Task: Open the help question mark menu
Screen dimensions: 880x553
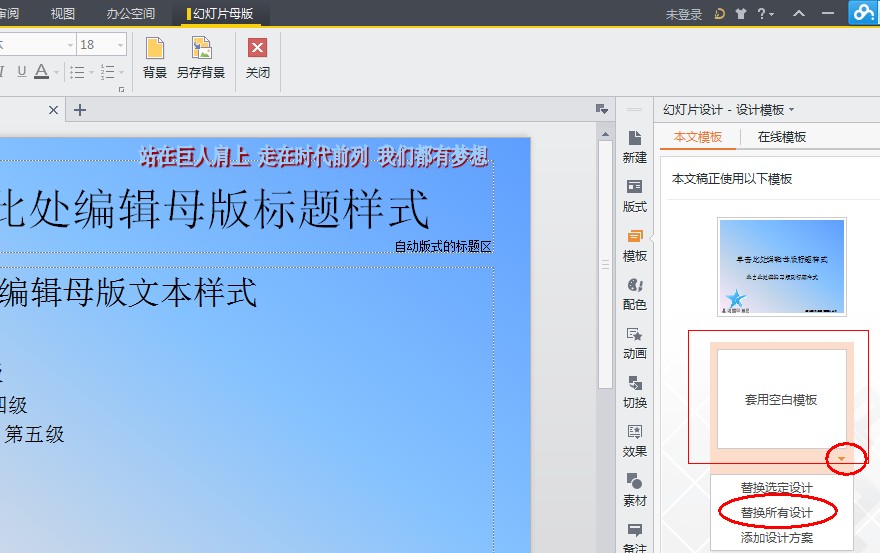Action: (x=765, y=13)
